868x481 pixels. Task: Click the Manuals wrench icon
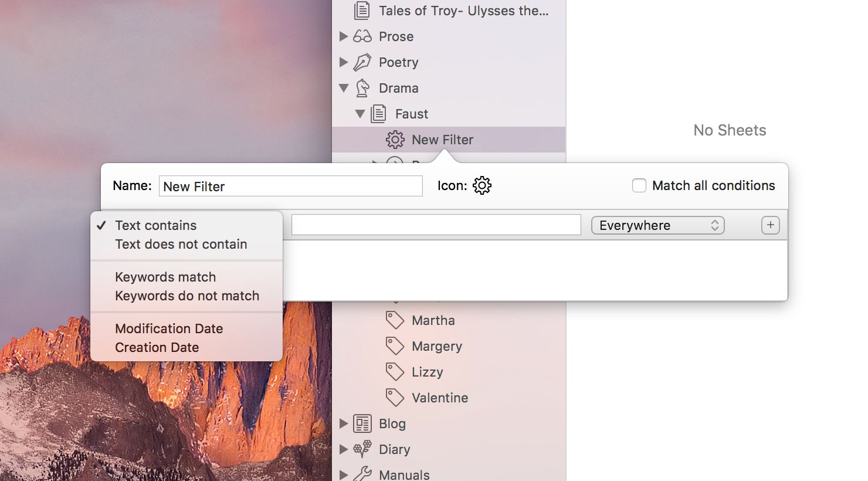(x=362, y=474)
